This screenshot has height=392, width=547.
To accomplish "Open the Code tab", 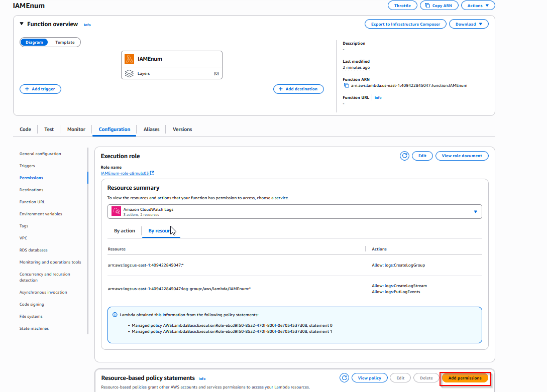I will pyautogui.click(x=25, y=129).
